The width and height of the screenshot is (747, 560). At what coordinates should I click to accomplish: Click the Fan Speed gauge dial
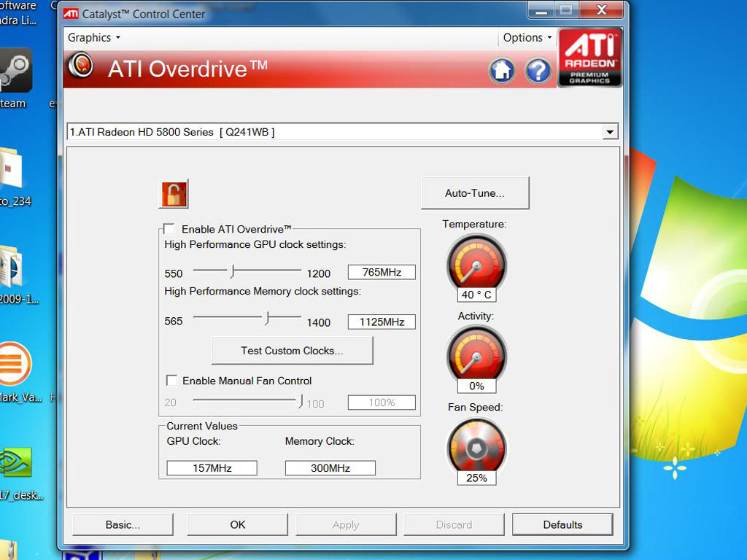pos(476,447)
